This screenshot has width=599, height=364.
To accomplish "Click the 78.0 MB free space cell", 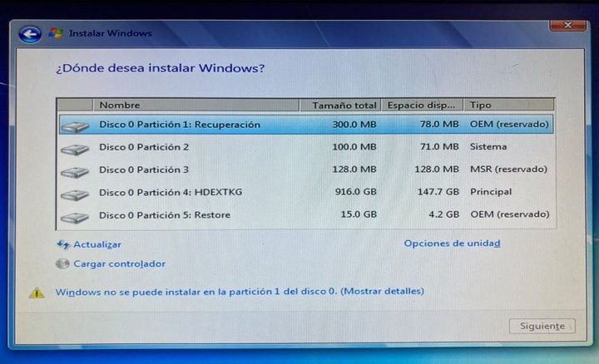I will (439, 125).
